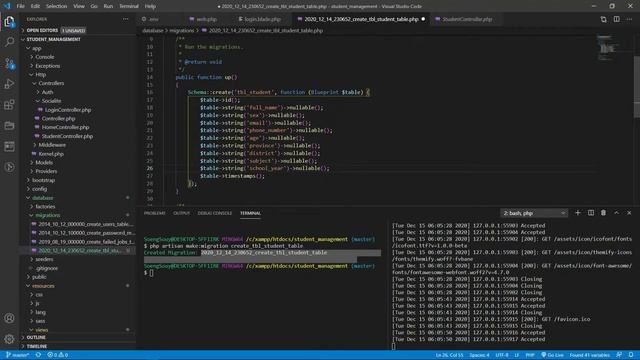Show the OUTPUT panel tab
Viewport: 640px width, 360px height.
pyautogui.click(x=181, y=213)
